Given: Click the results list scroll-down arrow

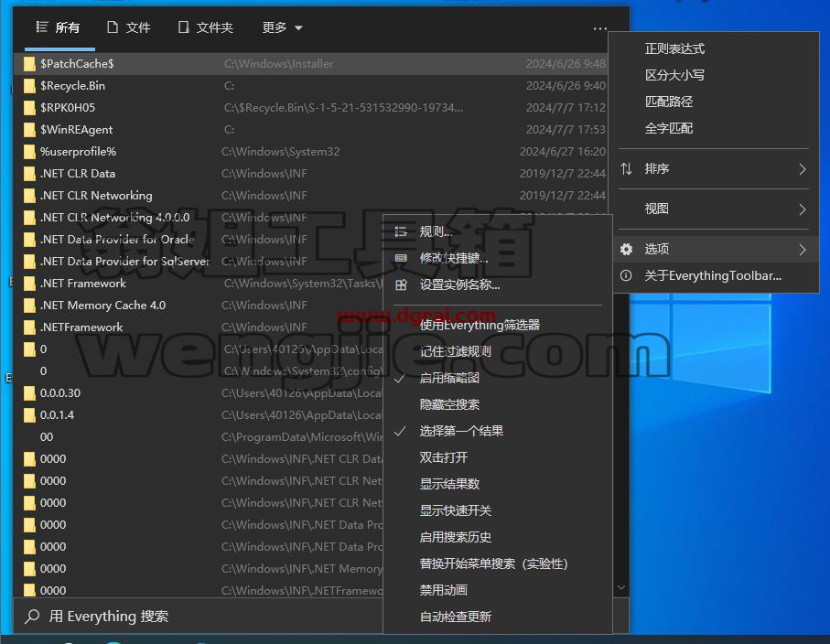Looking at the screenshot, I should tap(621, 587).
